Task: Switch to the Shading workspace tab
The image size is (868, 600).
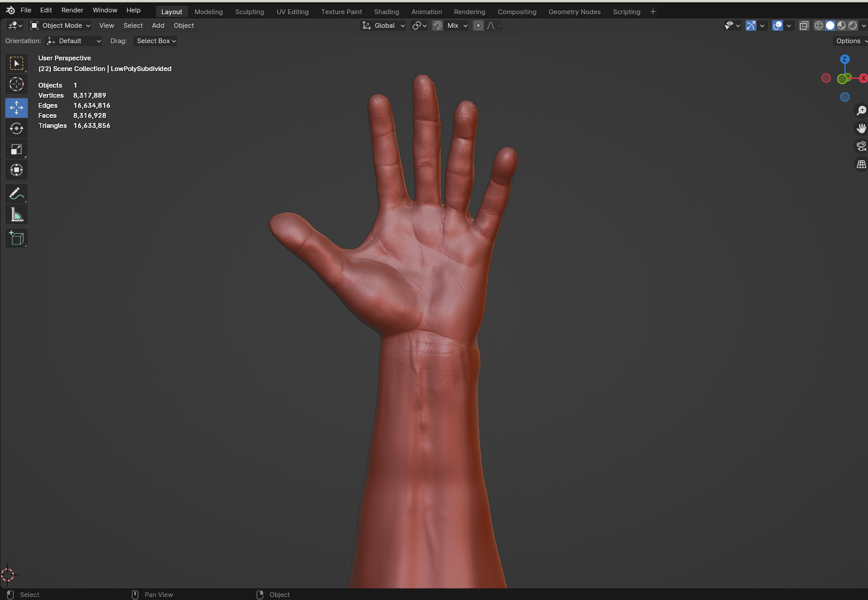Action: pos(387,12)
